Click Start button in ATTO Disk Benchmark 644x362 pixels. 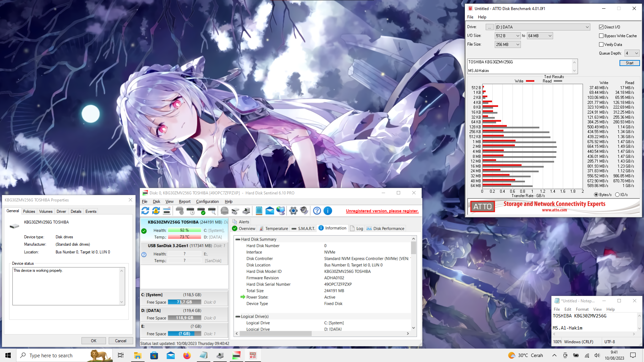point(630,63)
